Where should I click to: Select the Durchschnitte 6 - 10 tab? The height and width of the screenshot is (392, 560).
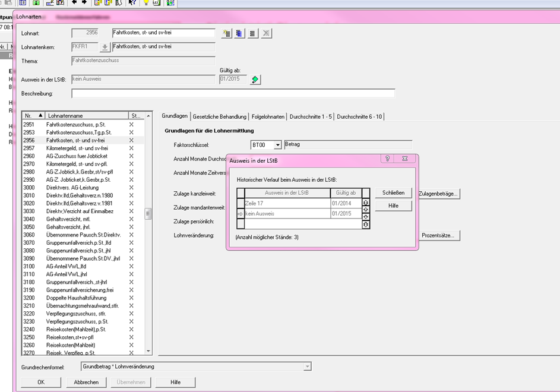click(x=359, y=116)
